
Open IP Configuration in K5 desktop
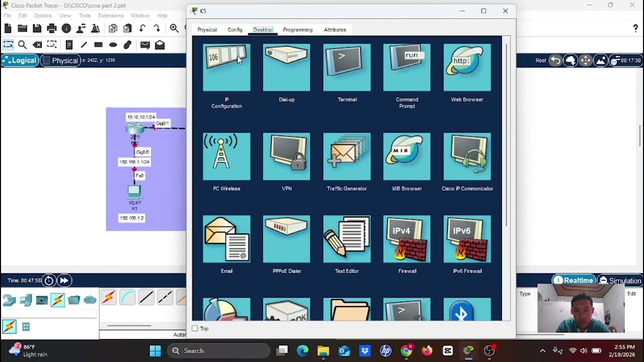point(226,67)
